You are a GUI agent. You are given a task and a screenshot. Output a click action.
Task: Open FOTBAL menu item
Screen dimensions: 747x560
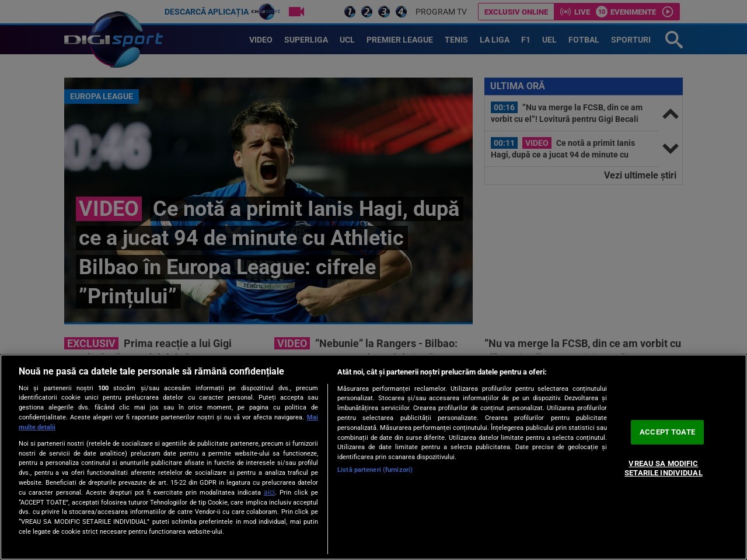584,40
